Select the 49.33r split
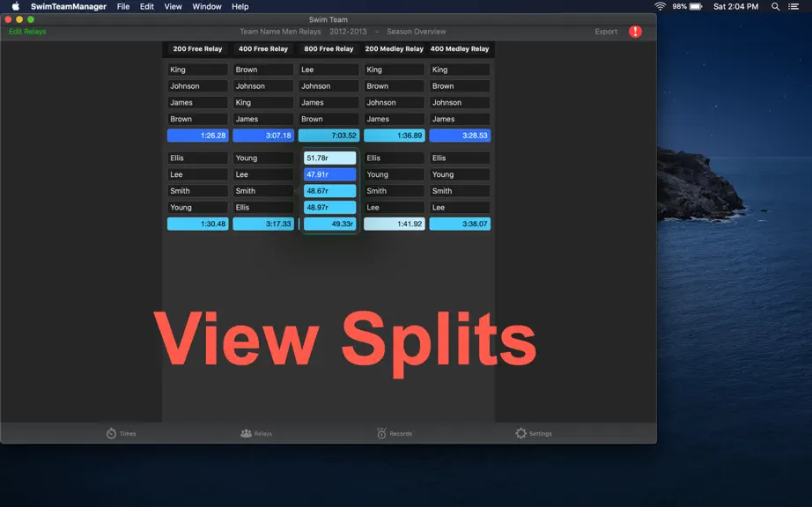 point(330,224)
